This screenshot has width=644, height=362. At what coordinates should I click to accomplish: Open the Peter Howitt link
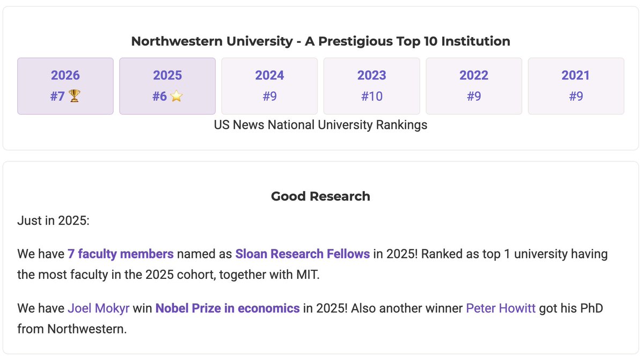coord(501,308)
